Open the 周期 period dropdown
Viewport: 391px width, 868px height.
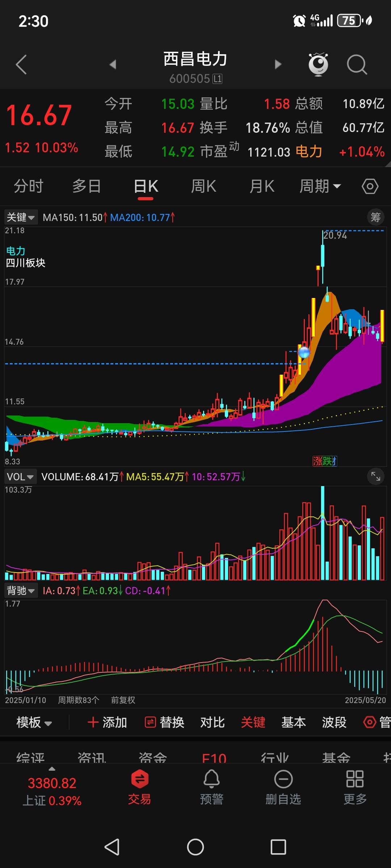pyautogui.click(x=320, y=187)
